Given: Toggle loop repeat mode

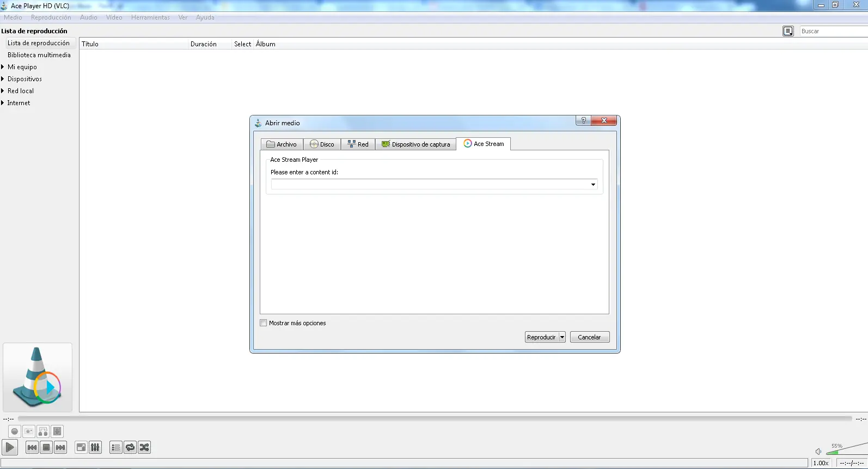Looking at the screenshot, I should click(130, 447).
